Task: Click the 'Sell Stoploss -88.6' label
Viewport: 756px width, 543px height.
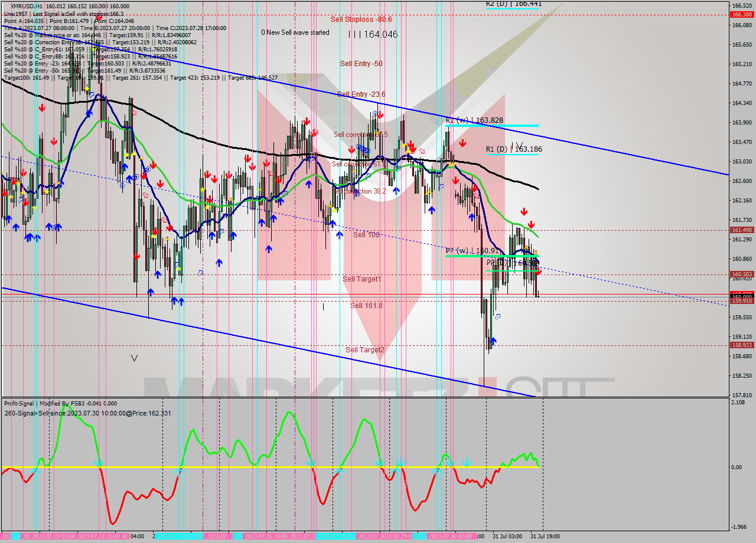Action: [361, 19]
